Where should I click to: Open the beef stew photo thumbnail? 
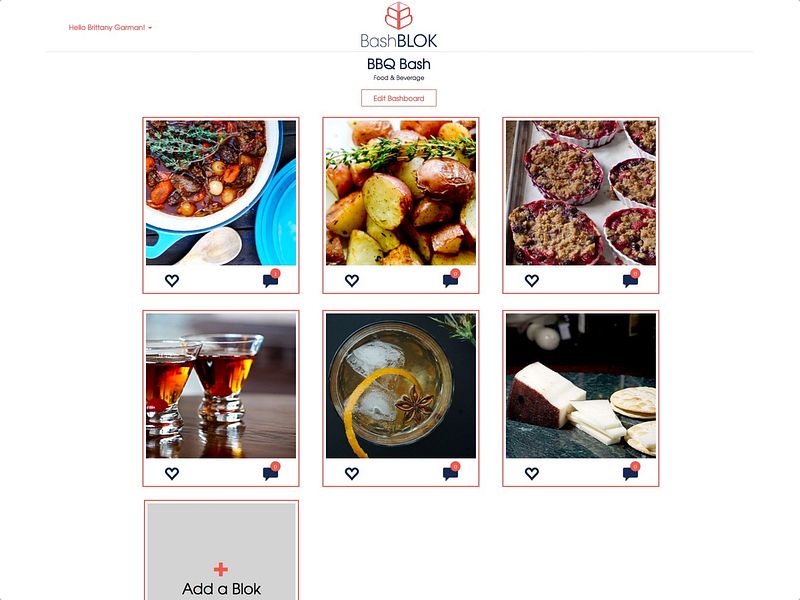click(221, 193)
